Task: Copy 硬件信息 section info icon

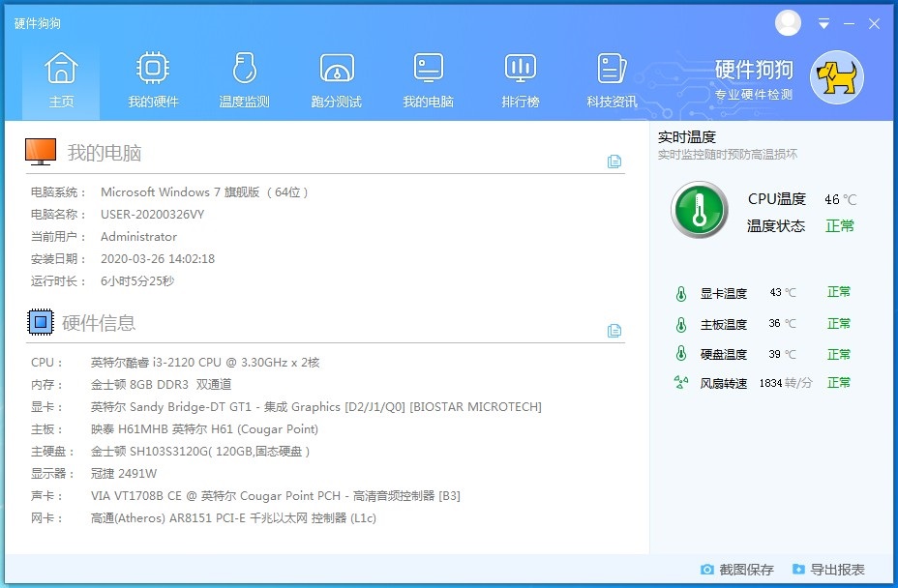Action: click(614, 331)
